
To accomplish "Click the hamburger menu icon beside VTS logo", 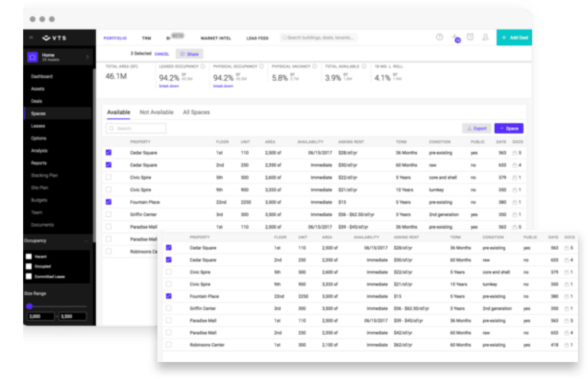I will point(31,38).
